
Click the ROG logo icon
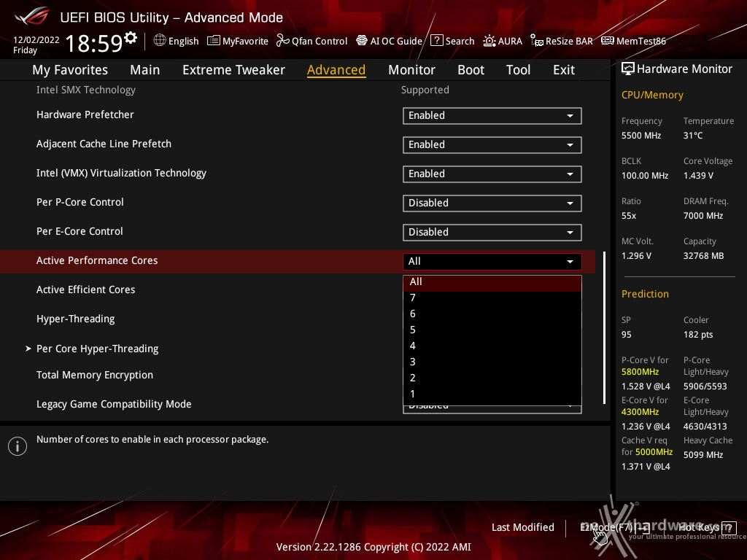coord(32,16)
